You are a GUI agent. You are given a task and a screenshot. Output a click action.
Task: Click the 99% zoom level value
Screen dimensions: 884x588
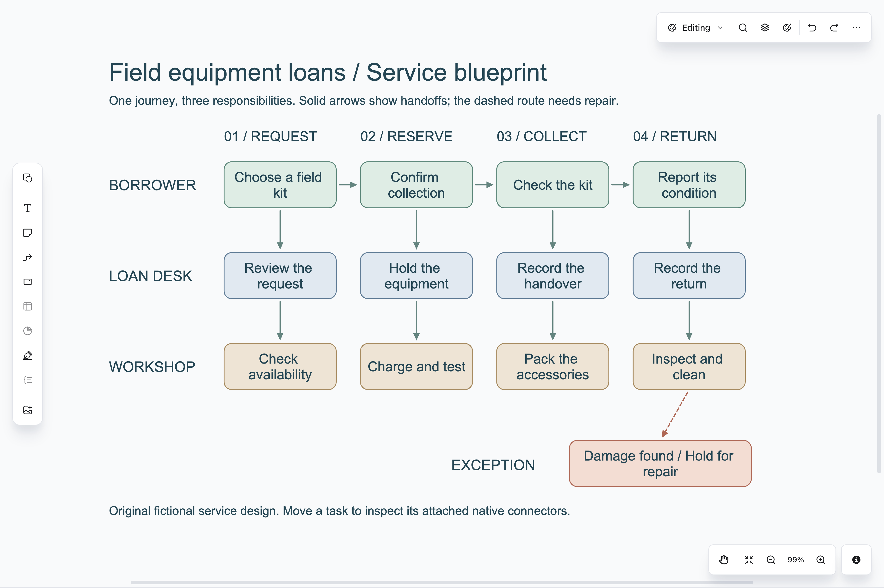click(x=795, y=560)
